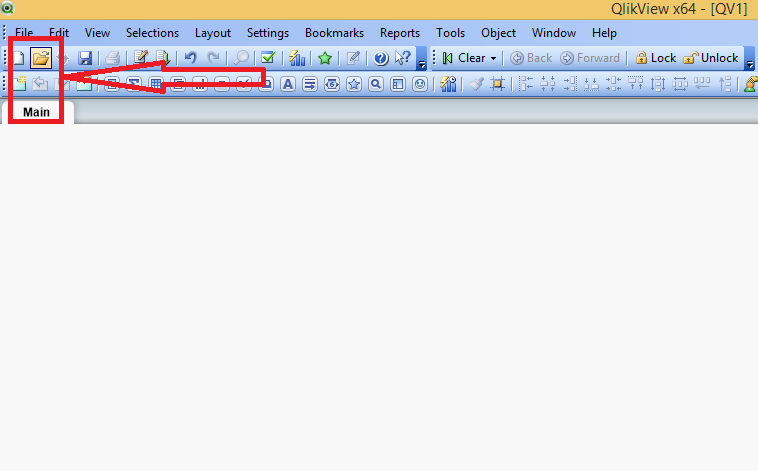
Task: Open the standard toolbar options chevron
Action: pos(421,59)
